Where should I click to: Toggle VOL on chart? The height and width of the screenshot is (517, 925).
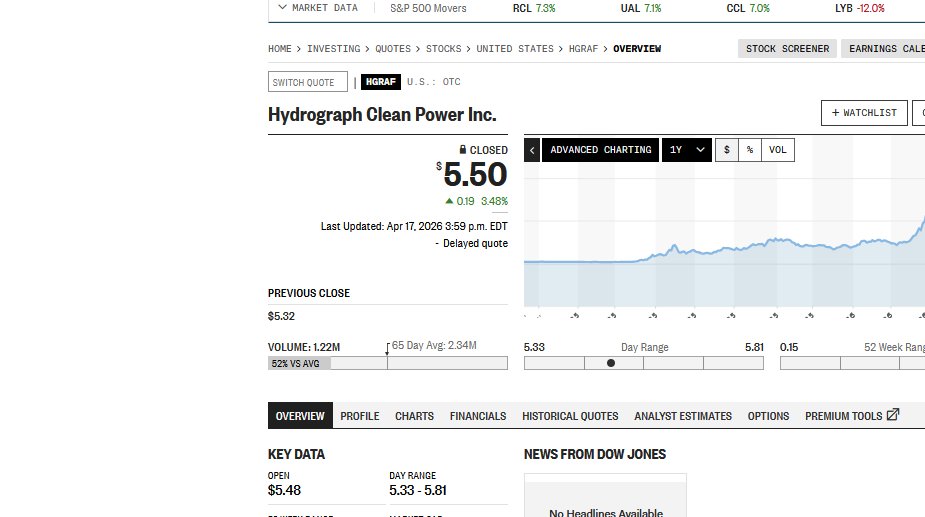[x=778, y=150]
